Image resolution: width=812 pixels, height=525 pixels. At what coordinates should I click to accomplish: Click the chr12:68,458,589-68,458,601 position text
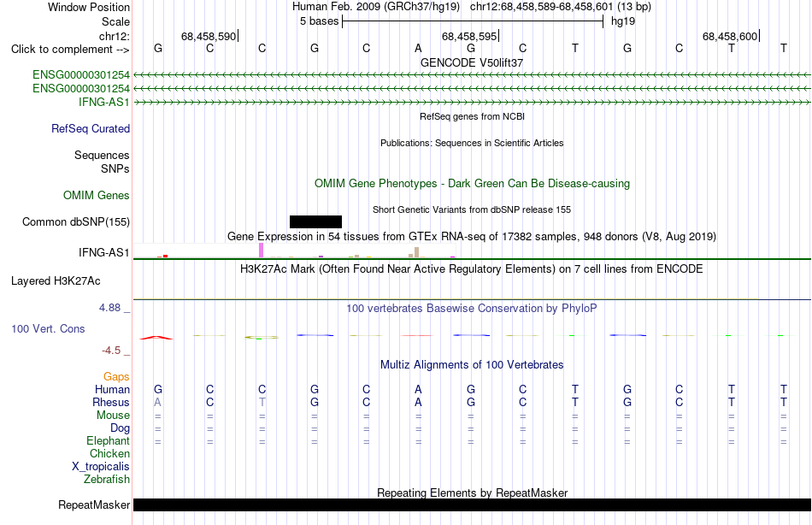pos(541,7)
